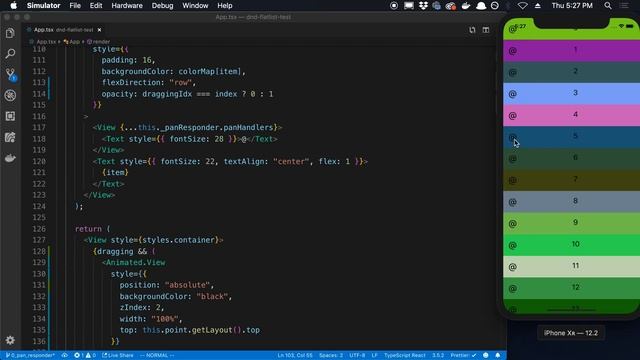Open Notification Center list icon

point(624,6)
